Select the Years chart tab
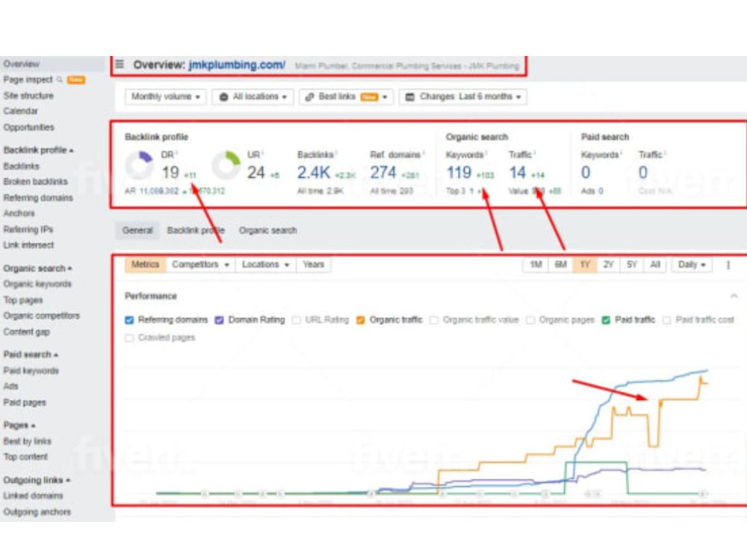 pos(313,265)
